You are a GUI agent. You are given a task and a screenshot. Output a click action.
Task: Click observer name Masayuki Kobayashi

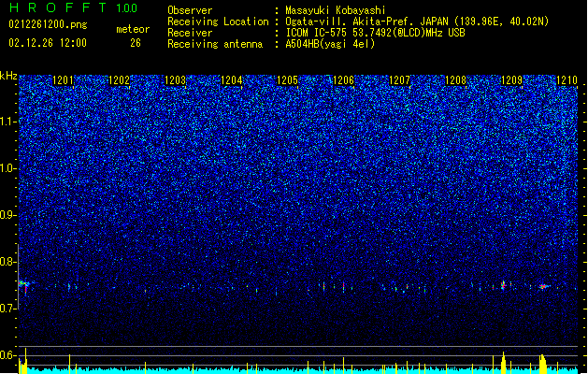point(336,10)
